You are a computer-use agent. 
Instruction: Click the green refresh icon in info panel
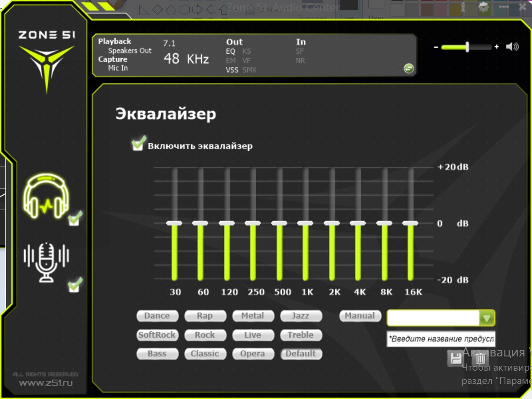[x=408, y=68]
